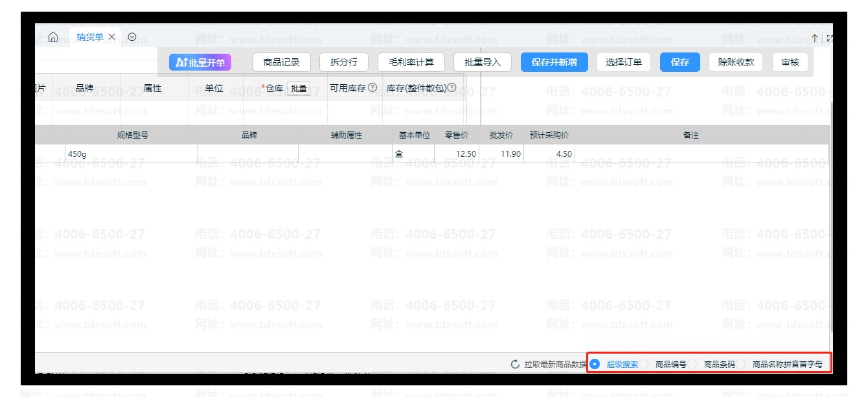
Task: Open 商品记录
Action: tap(281, 62)
